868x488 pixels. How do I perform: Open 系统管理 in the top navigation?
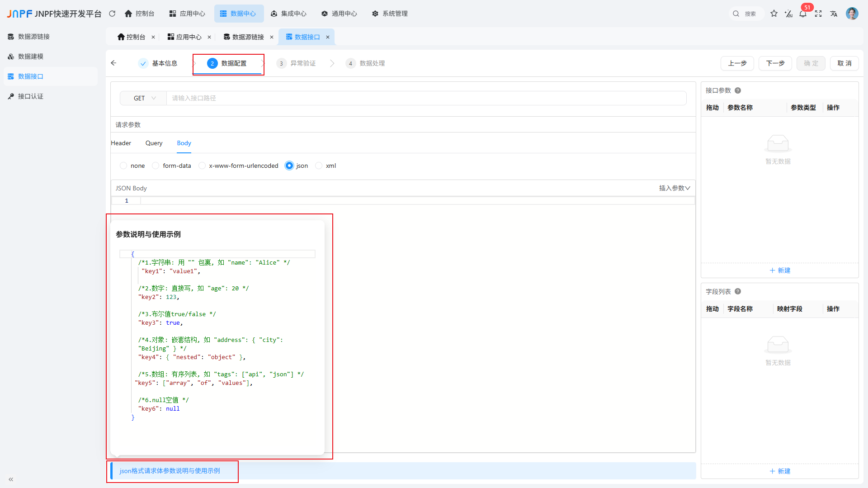tap(389, 14)
